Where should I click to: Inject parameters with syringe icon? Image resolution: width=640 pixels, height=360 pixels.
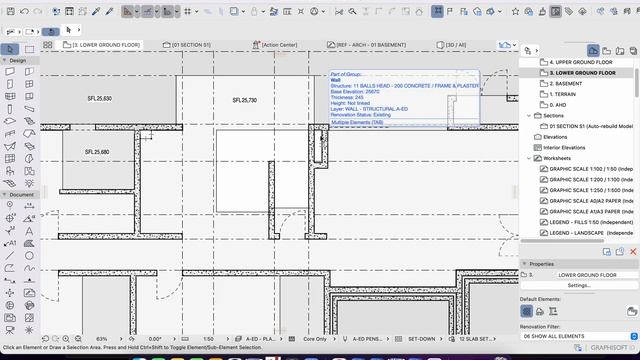(x=109, y=11)
